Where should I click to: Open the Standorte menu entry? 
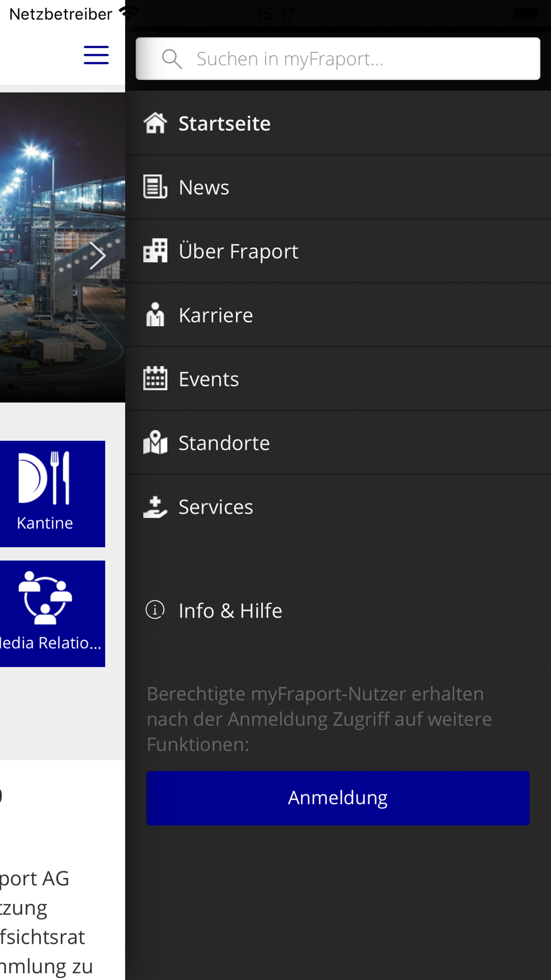coord(338,443)
